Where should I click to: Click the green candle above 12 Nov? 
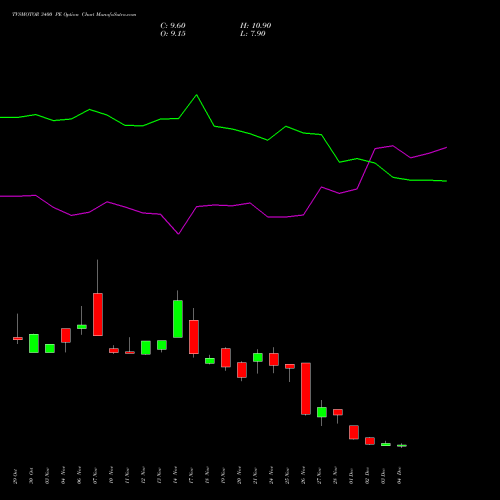pos(146,348)
